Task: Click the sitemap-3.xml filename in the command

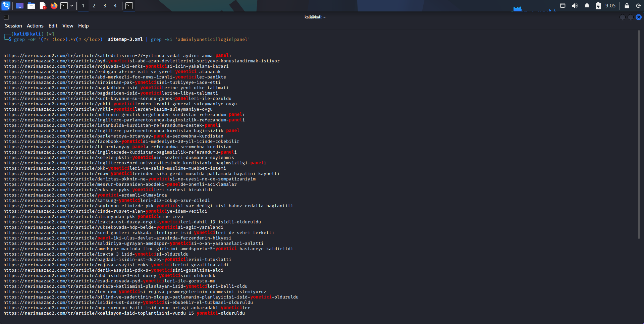Action: tap(125, 40)
